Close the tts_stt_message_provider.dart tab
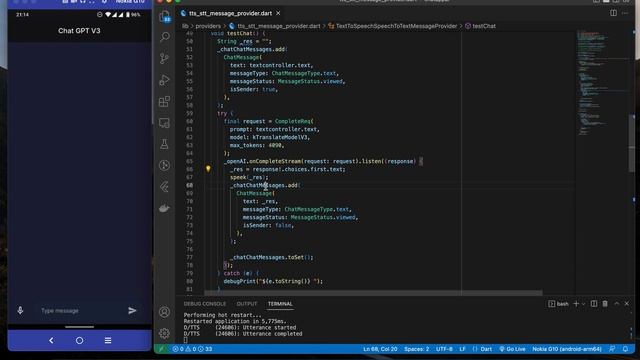Viewport: 640px width, 360px height. 278,13
